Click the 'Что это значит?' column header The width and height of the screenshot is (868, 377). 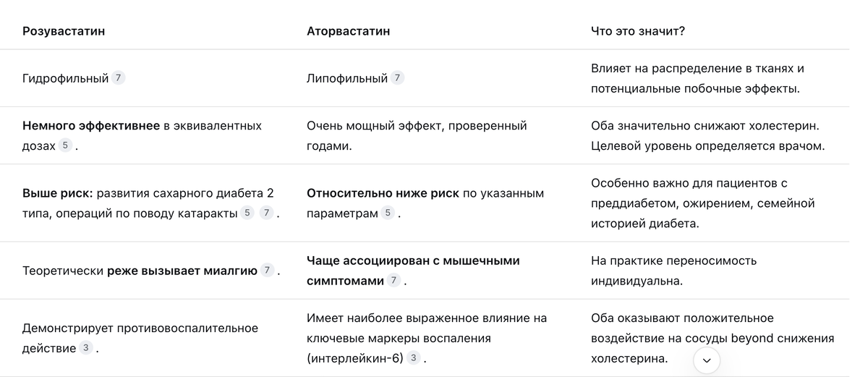(x=638, y=31)
